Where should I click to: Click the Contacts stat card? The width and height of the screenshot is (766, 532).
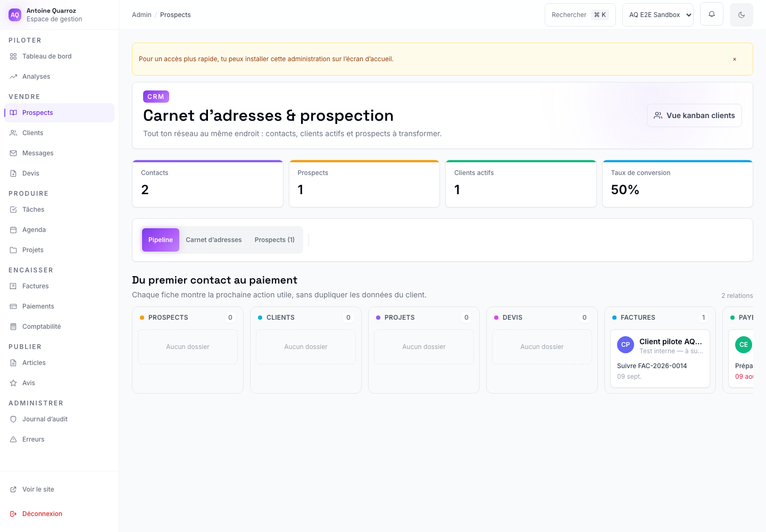point(207,184)
